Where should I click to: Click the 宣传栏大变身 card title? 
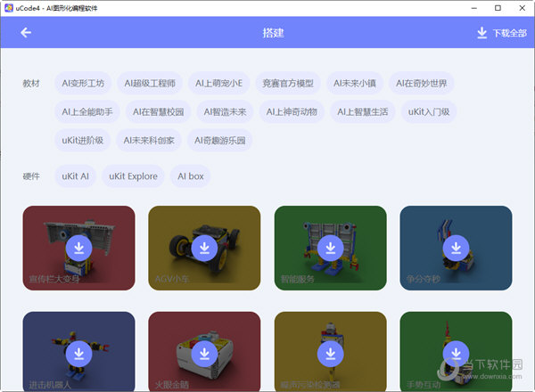pos(53,279)
